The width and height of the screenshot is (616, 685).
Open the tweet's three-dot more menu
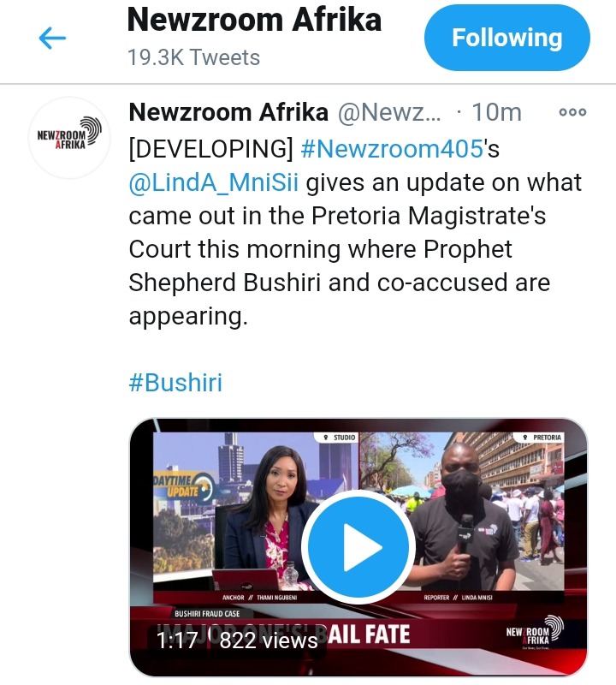point(572,112)
